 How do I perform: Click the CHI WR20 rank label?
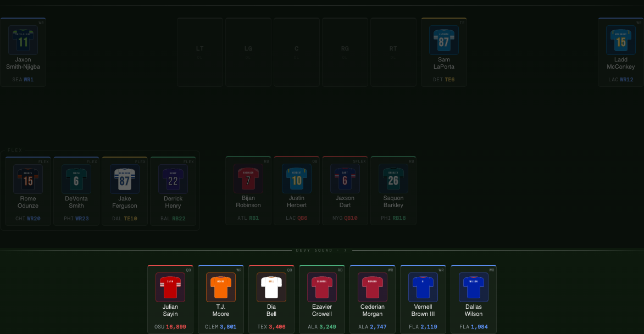coord(28,219)
